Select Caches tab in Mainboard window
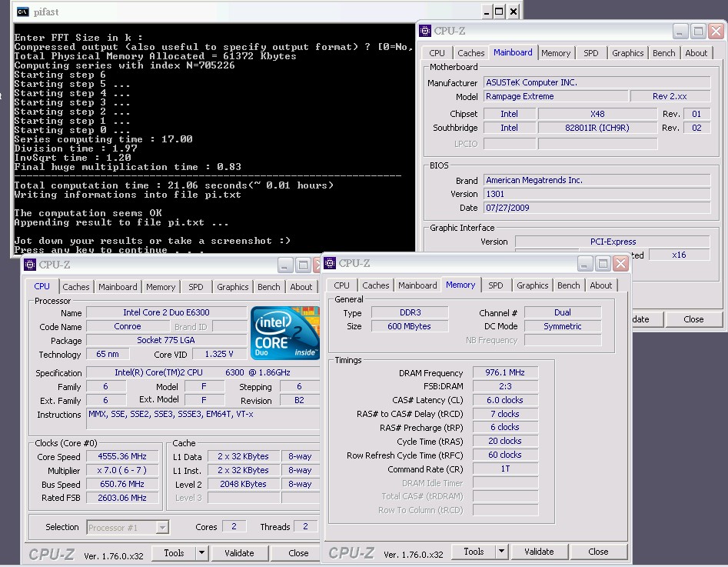Image resolution: width=728 pixels, height=567 pixels. [470, 53]
